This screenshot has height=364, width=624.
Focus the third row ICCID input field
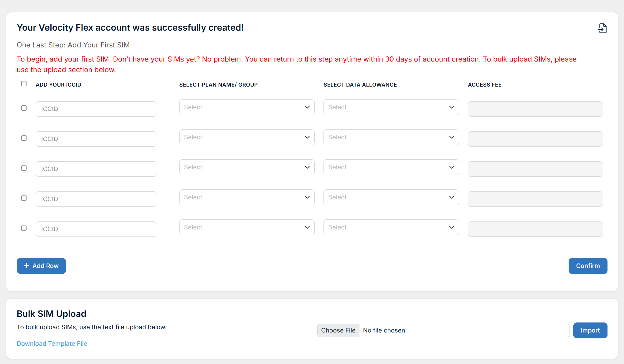point(96,169)
